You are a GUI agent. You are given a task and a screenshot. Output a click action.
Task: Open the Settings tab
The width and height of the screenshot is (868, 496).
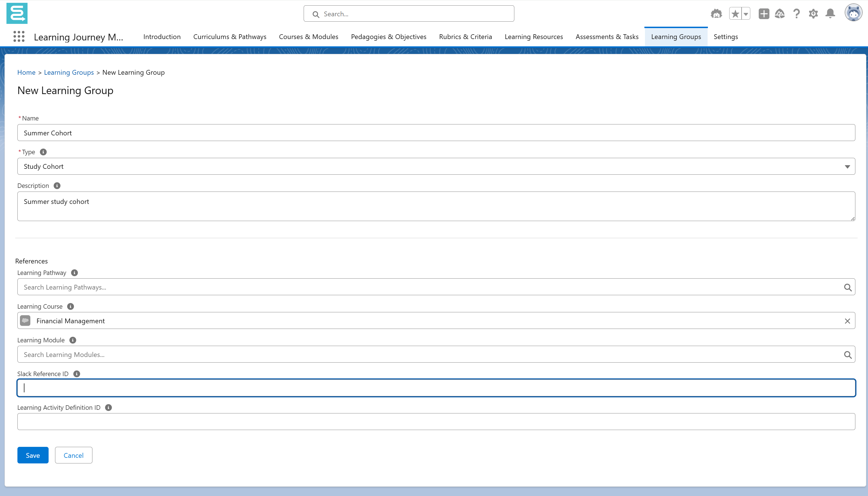726,37
